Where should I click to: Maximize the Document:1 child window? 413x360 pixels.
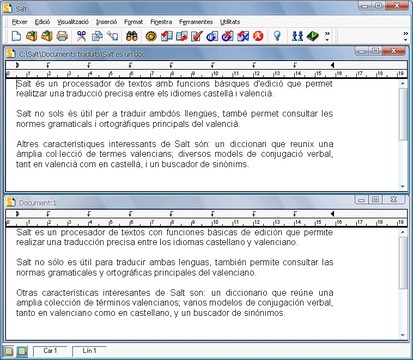coord(375,199)
